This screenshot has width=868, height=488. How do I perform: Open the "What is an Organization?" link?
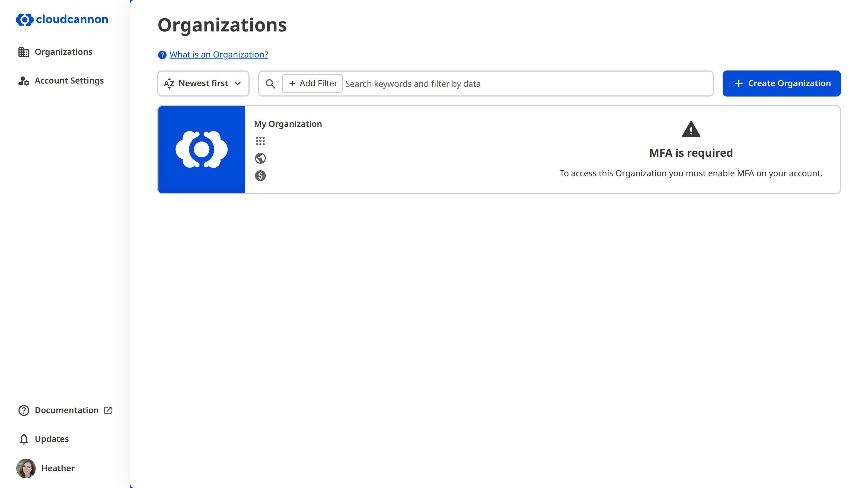[x=219, y=54]
